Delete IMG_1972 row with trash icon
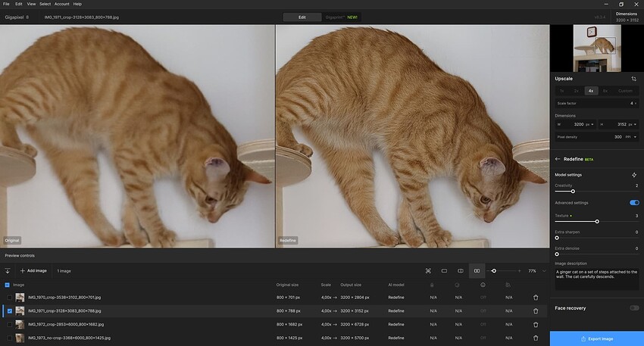644x346 pixels. click(x=536, y=324)
